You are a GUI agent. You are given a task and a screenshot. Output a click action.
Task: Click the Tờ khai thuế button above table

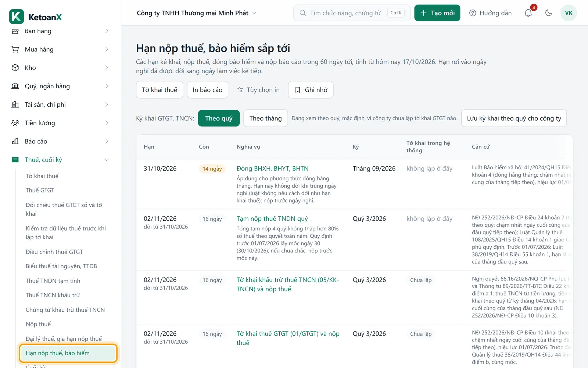point(159,90)
